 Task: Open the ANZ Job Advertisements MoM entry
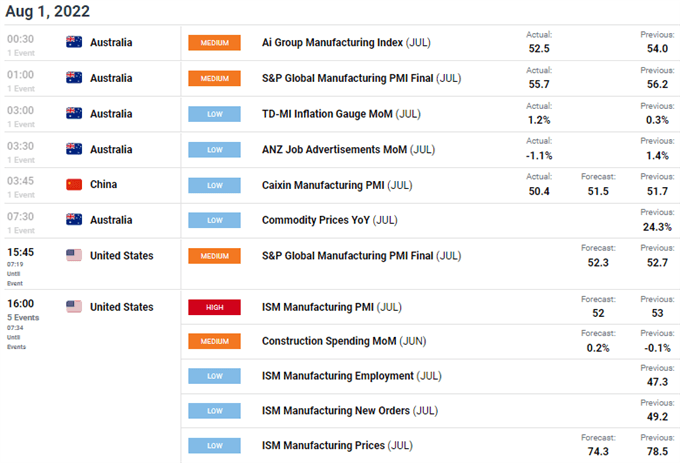[x=345, y=149]
